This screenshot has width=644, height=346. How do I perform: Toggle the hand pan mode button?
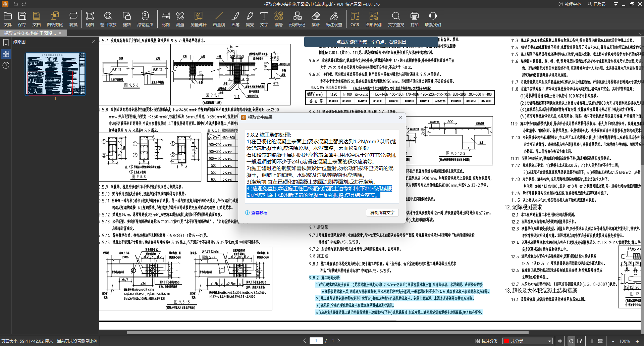[571, 341]
